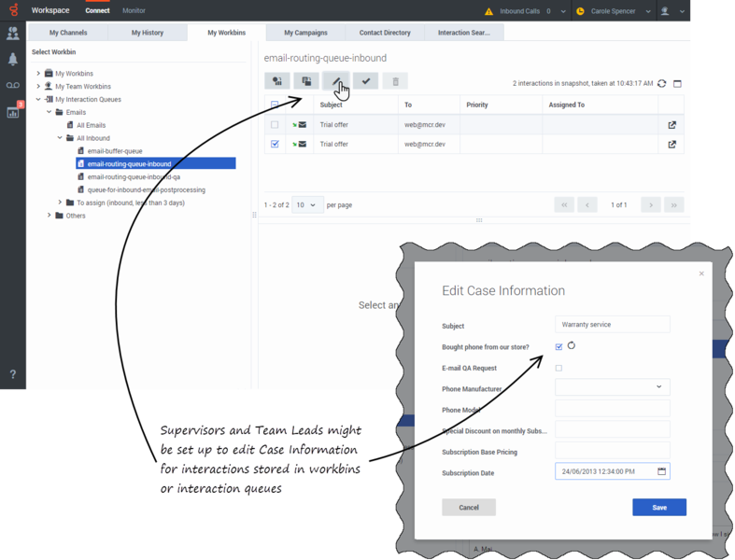
Task: Switch to the Interaction Search tab
Action: [464, 33]
